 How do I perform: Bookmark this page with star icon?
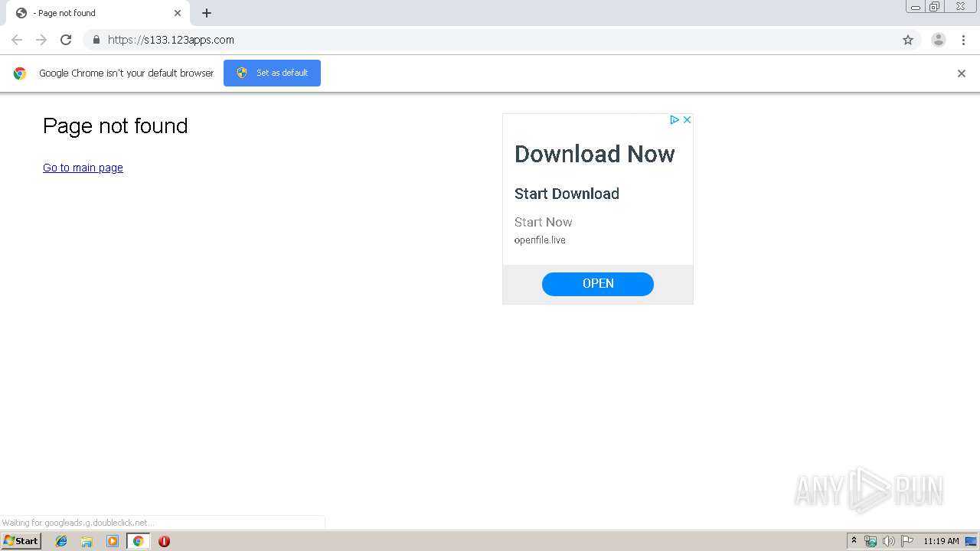click(908, 40)
